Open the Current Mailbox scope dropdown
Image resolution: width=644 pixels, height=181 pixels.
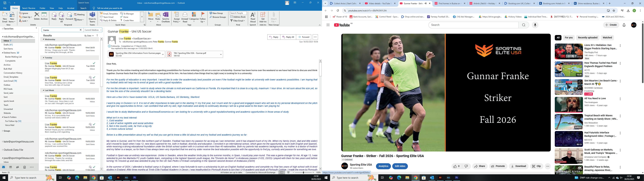(x=93, y=30)
